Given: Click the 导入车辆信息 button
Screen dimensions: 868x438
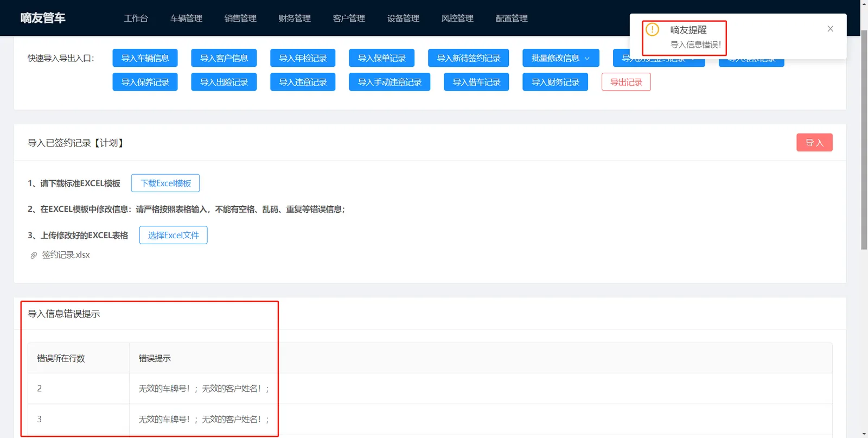Looking at the screenshot, I should [x=145, y=58].
